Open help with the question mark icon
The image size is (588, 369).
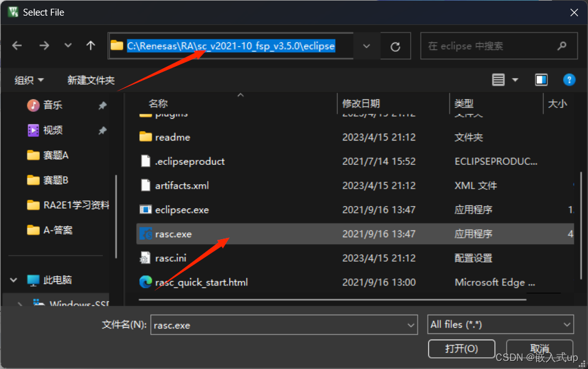tap(569, 79)
